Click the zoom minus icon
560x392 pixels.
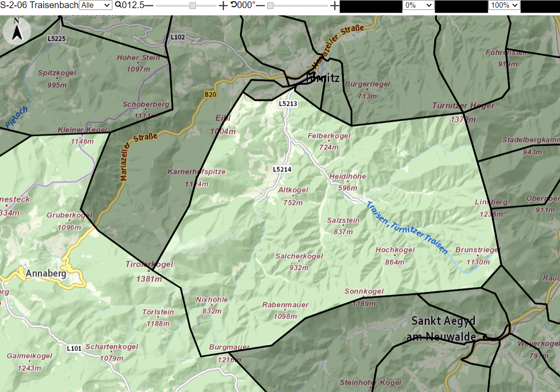(149, 5)
